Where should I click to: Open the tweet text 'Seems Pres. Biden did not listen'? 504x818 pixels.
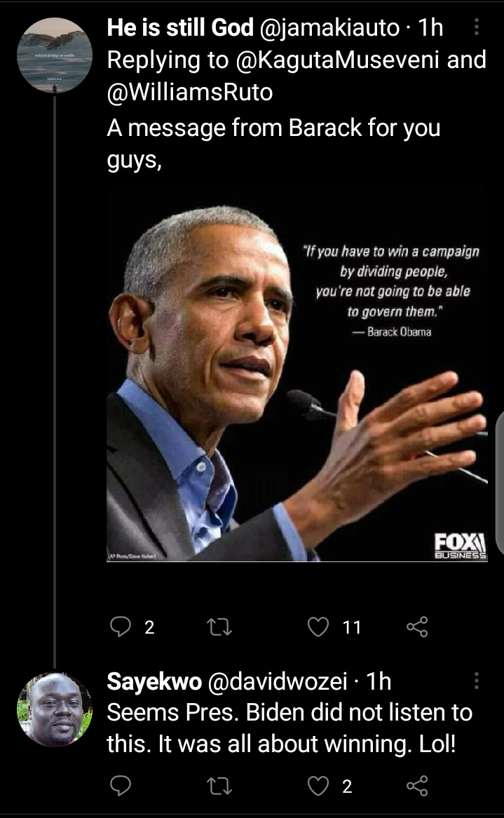pyautogui.click(x=290, y=728)
